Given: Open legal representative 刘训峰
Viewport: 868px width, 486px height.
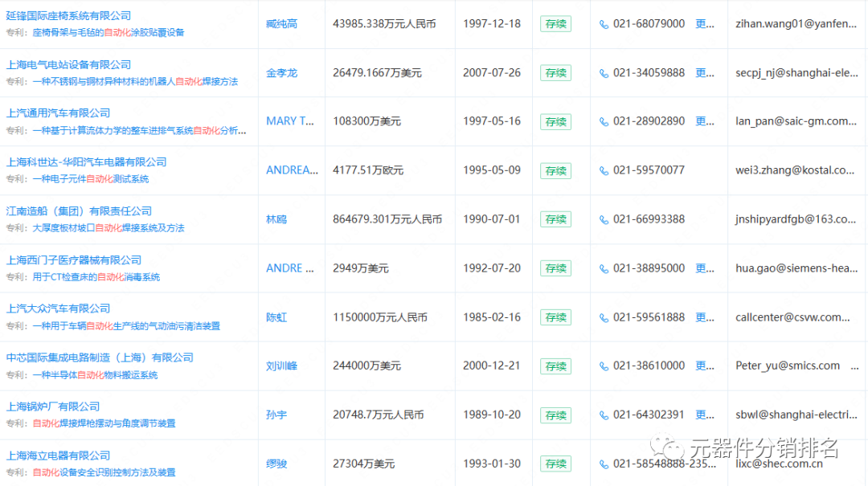Looking at the screenshot, I should pos(282,366).
